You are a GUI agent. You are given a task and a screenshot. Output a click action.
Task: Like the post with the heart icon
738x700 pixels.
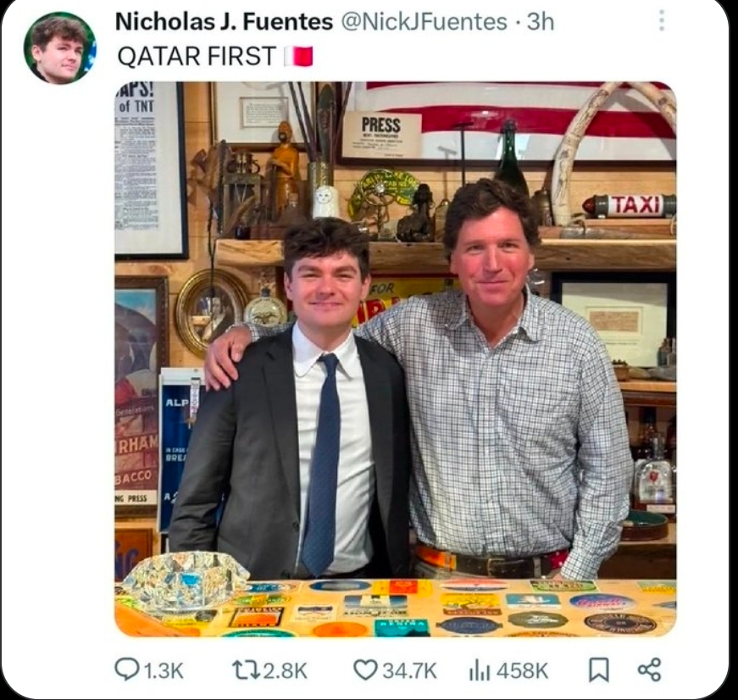coord(364,669)
